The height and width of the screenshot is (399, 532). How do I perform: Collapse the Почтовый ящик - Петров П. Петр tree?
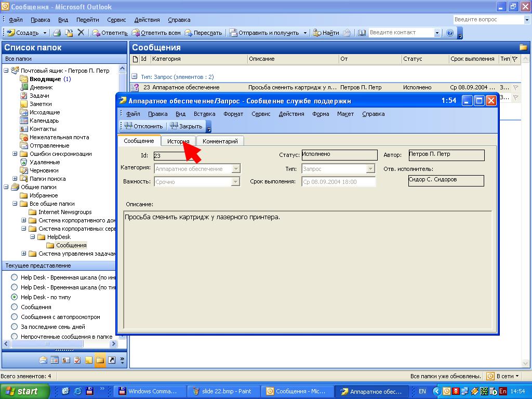[x=6, y=71]
